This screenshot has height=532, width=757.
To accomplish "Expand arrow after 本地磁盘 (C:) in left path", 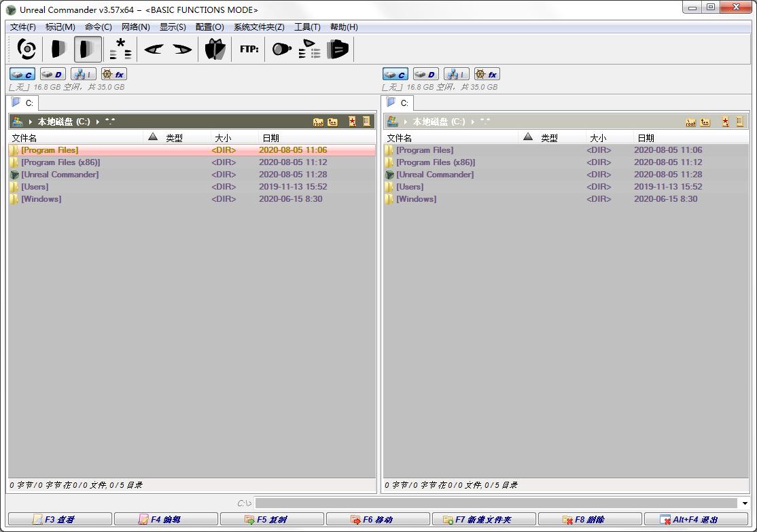I will (x=98, y=122).
